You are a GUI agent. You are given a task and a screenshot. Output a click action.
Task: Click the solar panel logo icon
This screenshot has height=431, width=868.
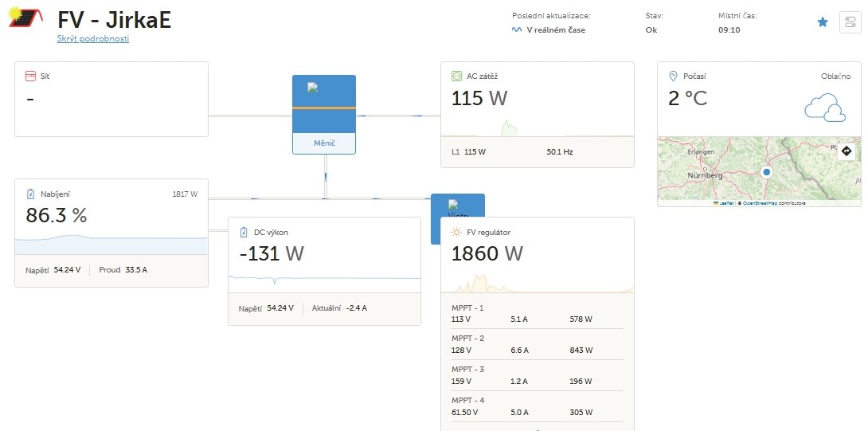pyautogui.click(x=25, y=18)
